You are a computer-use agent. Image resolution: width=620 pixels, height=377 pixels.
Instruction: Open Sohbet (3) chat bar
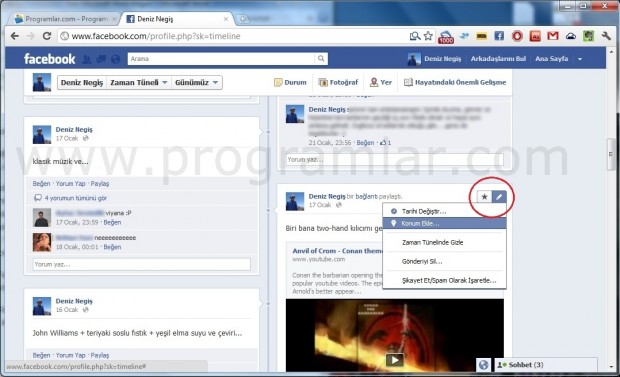(x=546, y=365)
